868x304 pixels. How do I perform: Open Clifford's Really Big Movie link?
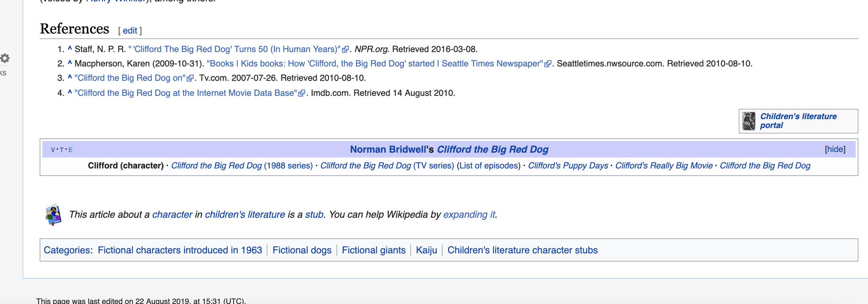tap(664, 166)
